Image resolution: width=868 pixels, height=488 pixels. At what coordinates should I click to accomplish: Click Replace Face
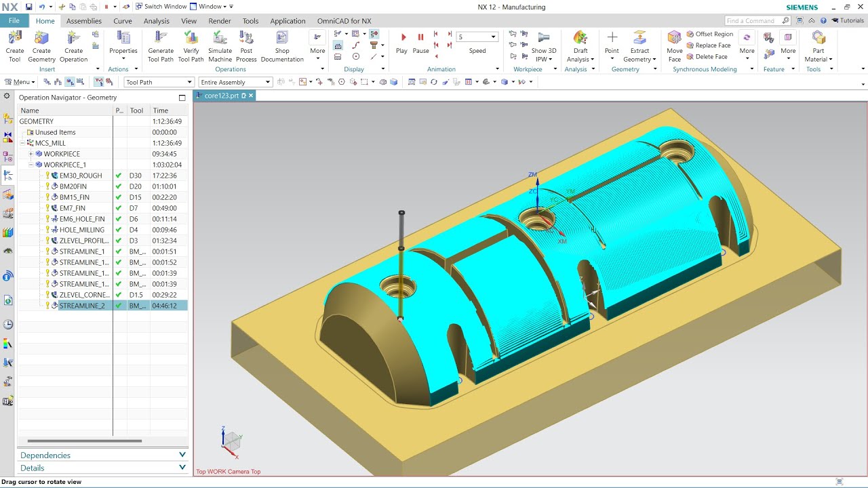pos(708,45)
